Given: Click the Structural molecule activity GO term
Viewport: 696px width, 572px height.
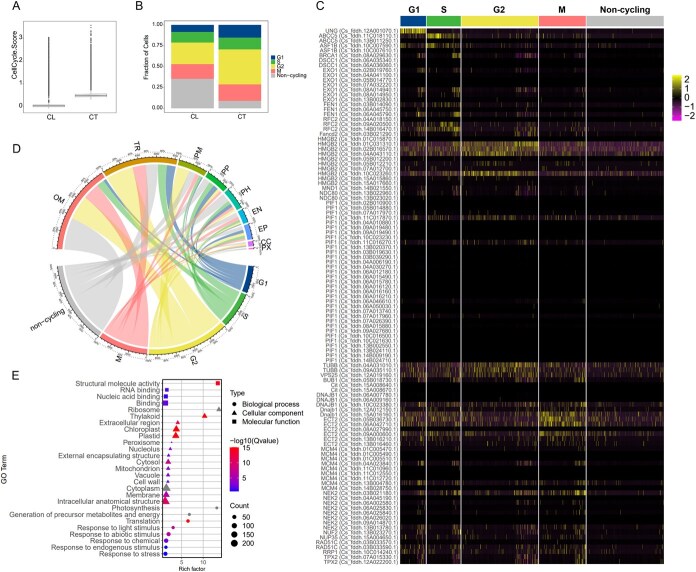Looking at the screenshot, I should click(117, 383).
